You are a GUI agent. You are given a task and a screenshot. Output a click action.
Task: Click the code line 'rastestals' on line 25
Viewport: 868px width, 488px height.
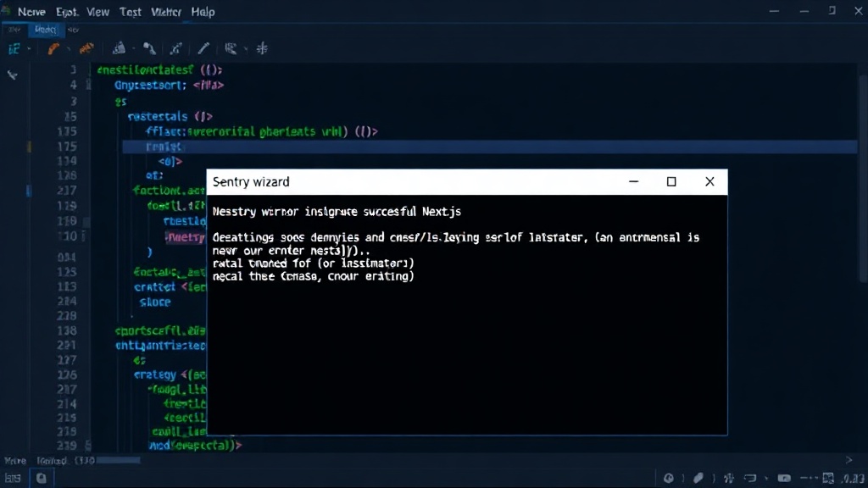[170, 117]
